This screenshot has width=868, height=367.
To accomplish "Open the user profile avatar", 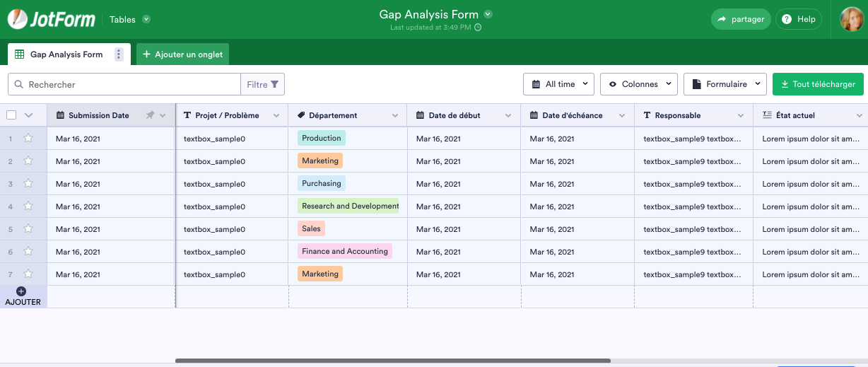I will 851,19.
